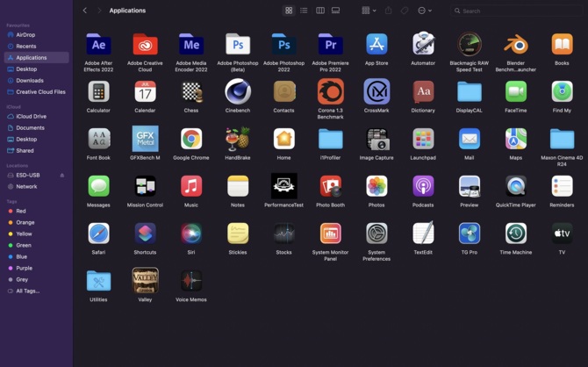Viewport: 588px width, 367px height.
Task: Select the Automator app
Action: click(x=423, y=44)
